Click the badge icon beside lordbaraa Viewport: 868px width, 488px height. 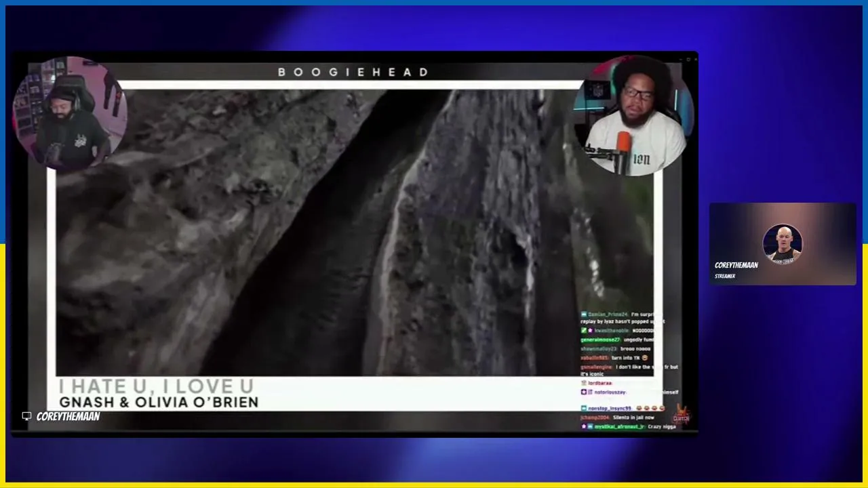point(583,383)
